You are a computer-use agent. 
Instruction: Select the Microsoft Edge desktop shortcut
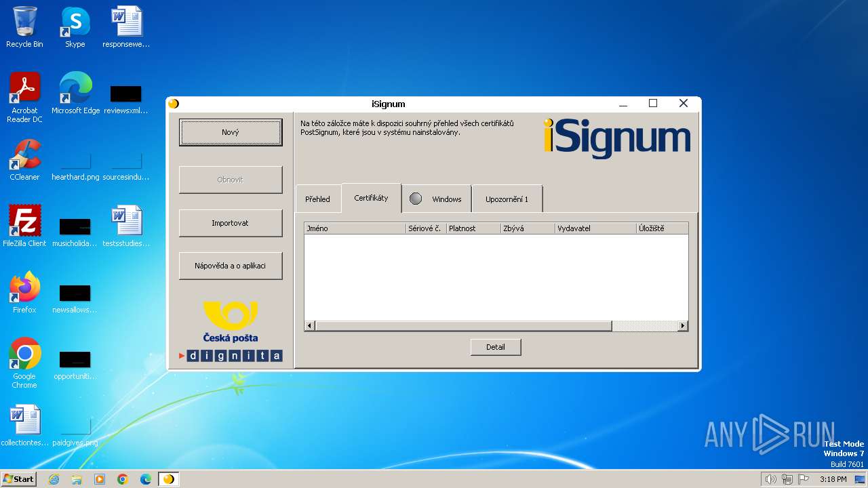(x=75, y=94)
